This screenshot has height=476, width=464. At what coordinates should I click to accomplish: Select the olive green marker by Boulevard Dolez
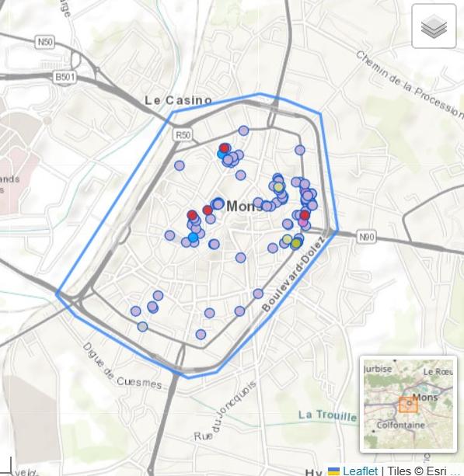296,243
